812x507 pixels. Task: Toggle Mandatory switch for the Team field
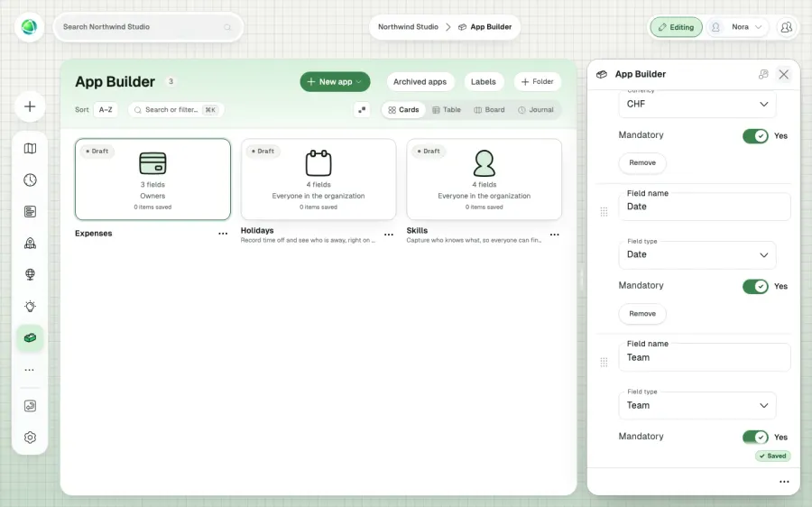coord(755,438)
